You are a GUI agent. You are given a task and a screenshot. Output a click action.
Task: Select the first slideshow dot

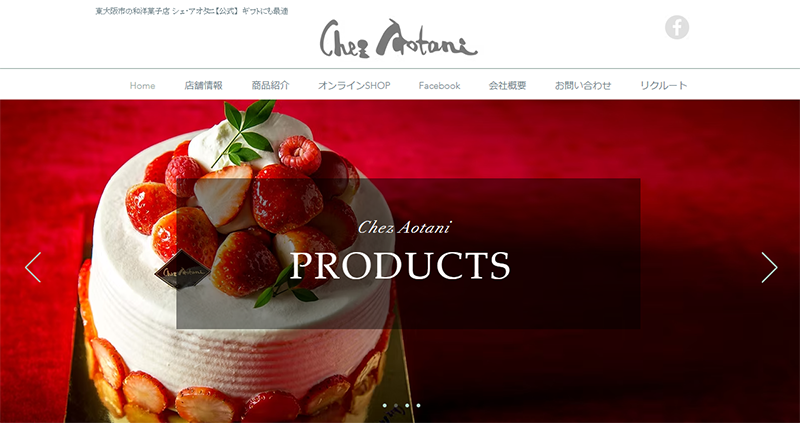(385, 406)
